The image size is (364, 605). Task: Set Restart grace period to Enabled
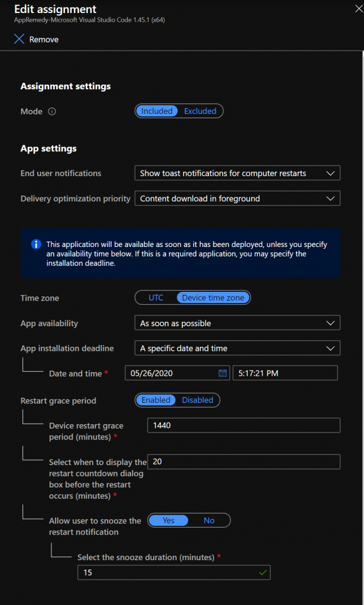pos(156,400)
